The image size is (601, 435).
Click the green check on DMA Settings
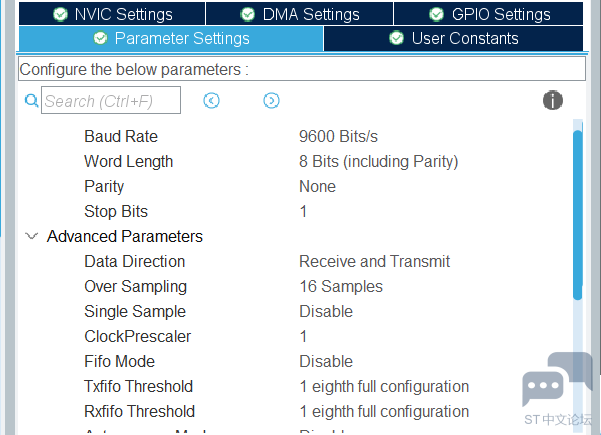[248, 14]
